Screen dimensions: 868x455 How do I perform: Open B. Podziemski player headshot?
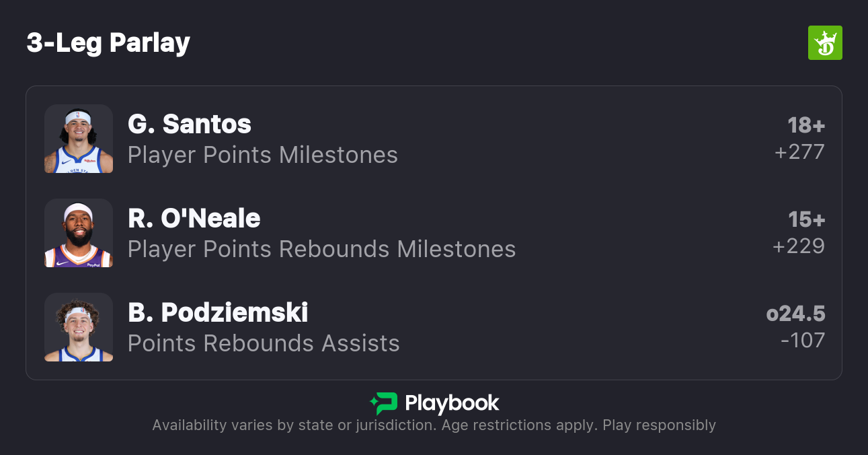point(79,327)
